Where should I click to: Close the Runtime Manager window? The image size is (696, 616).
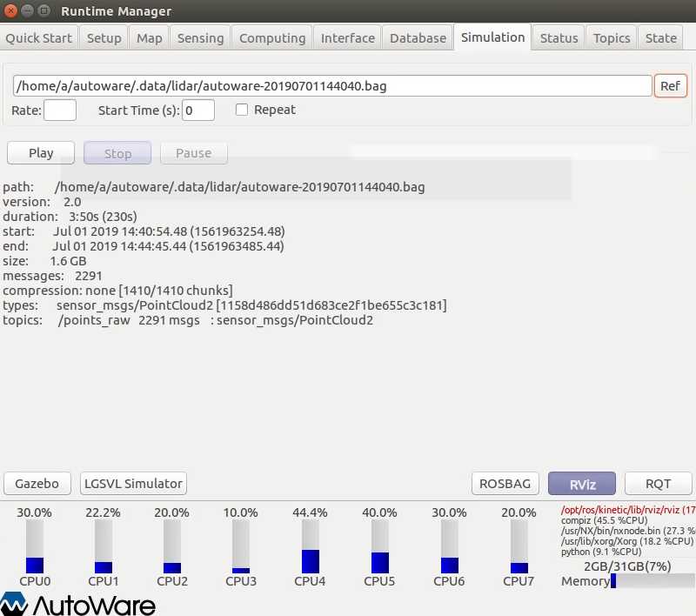click(10, 10)
